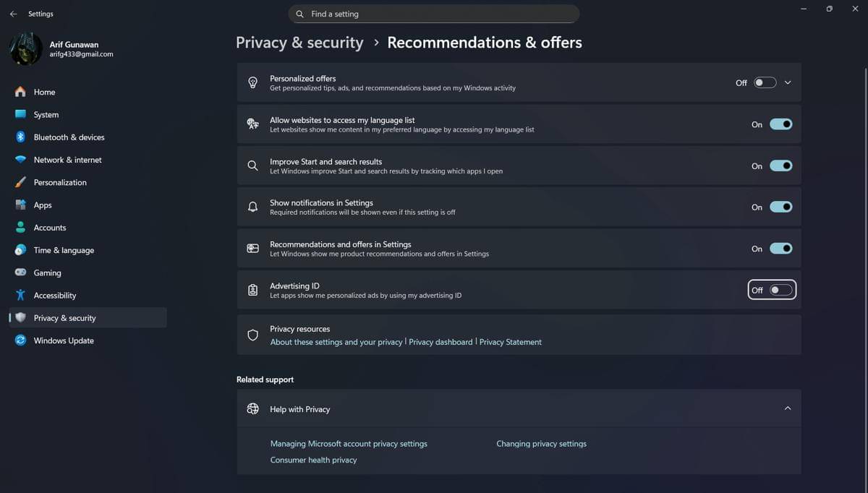Screen dimensions: 868x493
Task: Open the Apps settings page
Action: tap(43, 205)
